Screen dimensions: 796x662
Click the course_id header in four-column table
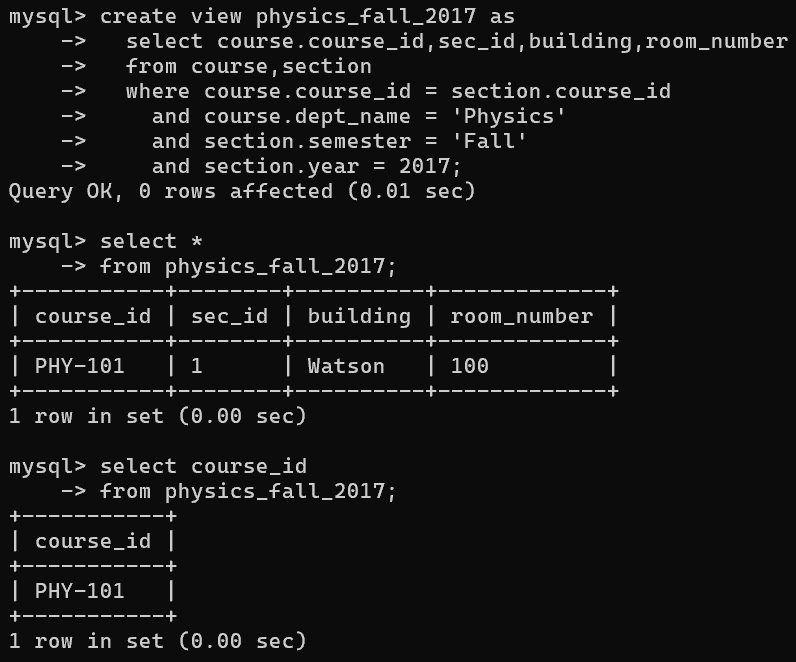93,316
